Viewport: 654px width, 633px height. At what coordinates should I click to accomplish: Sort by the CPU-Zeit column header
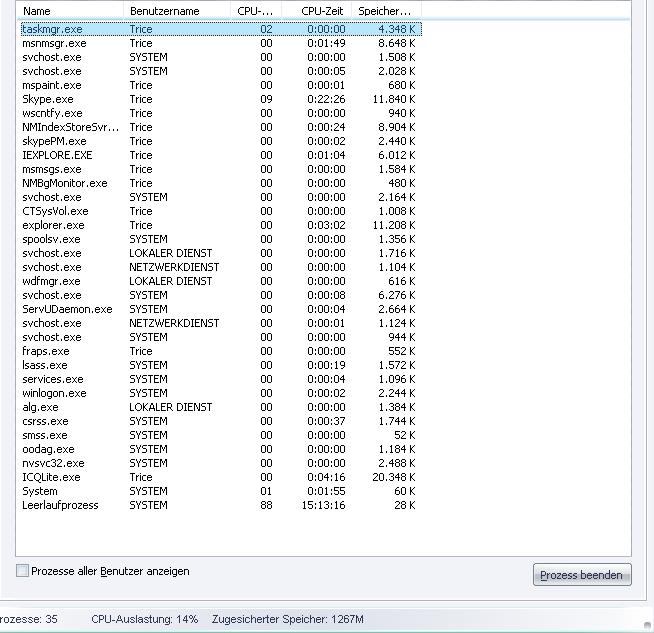coord(317,11)
